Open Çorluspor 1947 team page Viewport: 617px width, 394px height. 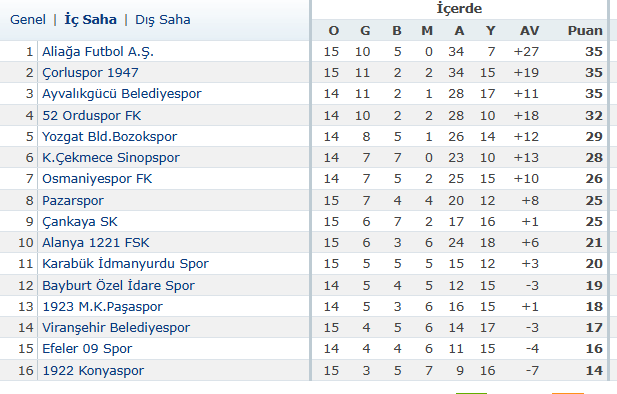(x=90, y=73)
